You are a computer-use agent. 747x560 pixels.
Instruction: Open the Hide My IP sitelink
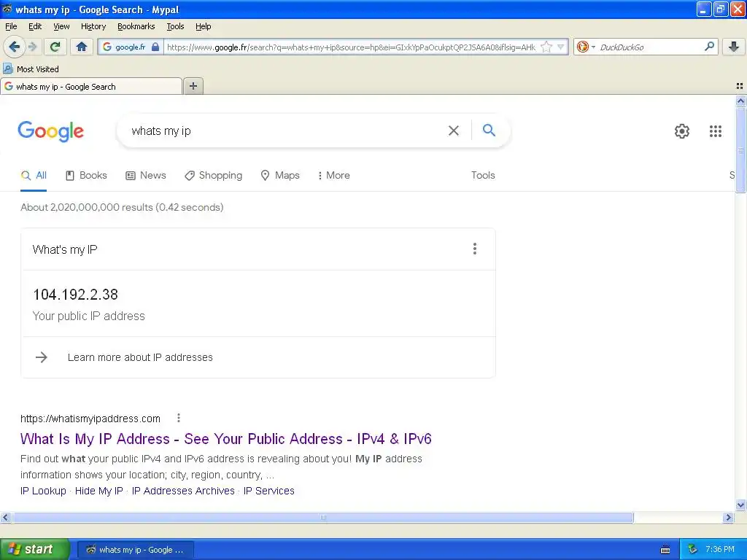point(99,491)
